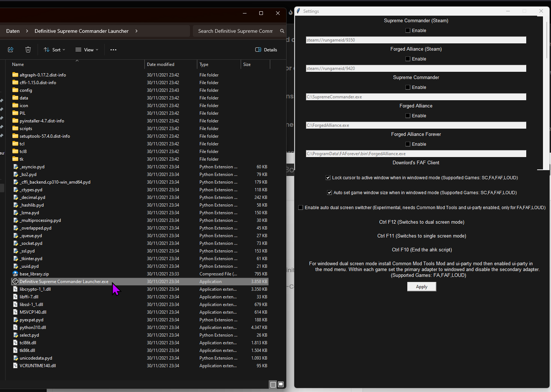Toggle the Details pane button

coord(266,50)
